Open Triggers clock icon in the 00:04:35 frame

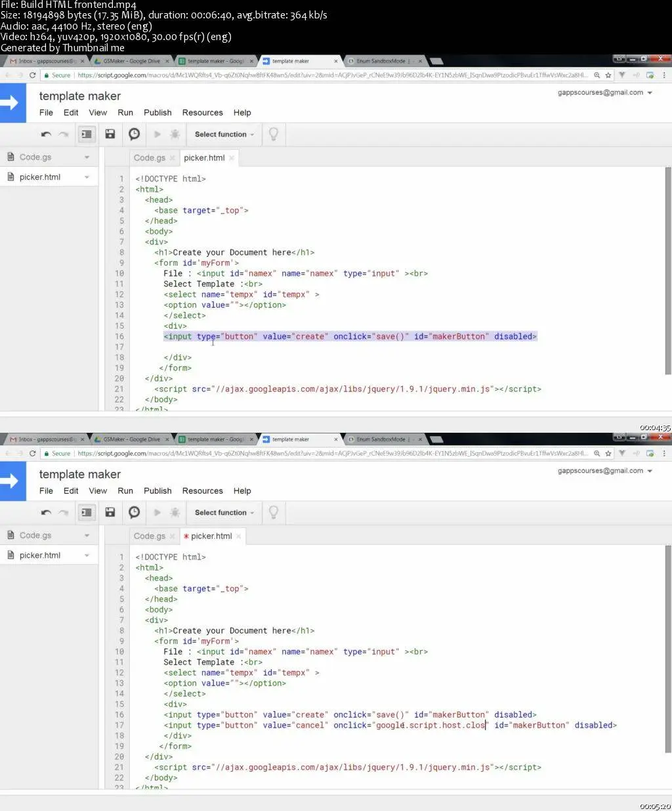[x=134, y=134]
